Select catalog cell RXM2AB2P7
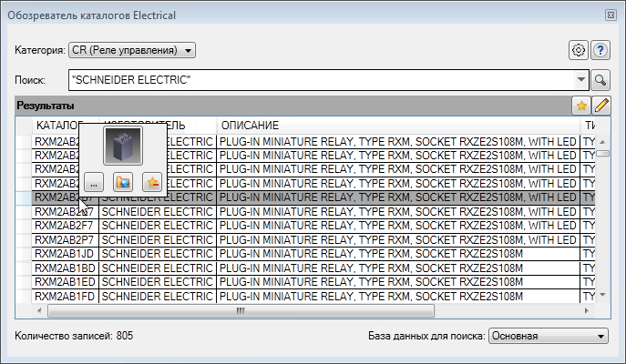 pos(65,240)
